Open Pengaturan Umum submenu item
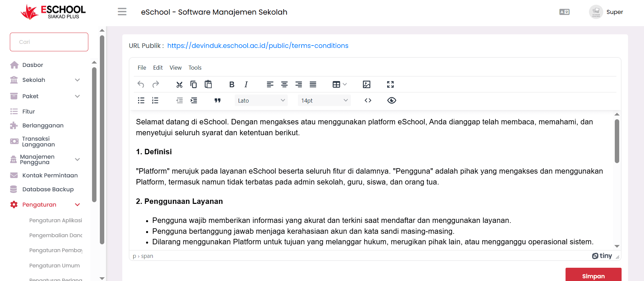The height and width of the screenshot is (281, 644). (54, 265)
